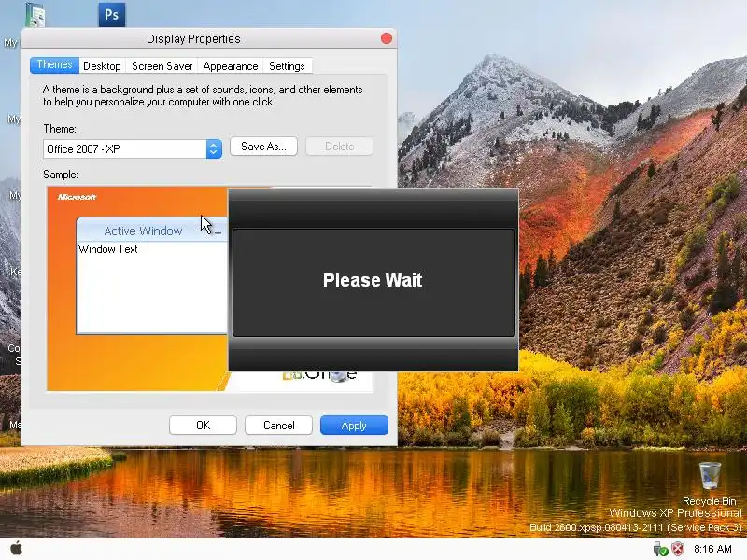
Task: Click the Apply button
Action: 354,425
